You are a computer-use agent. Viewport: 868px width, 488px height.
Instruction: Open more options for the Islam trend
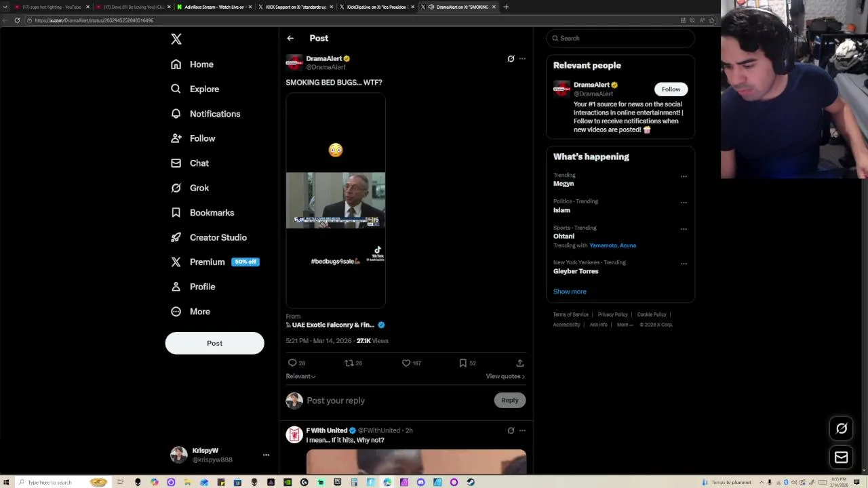(x=684, y=203)
